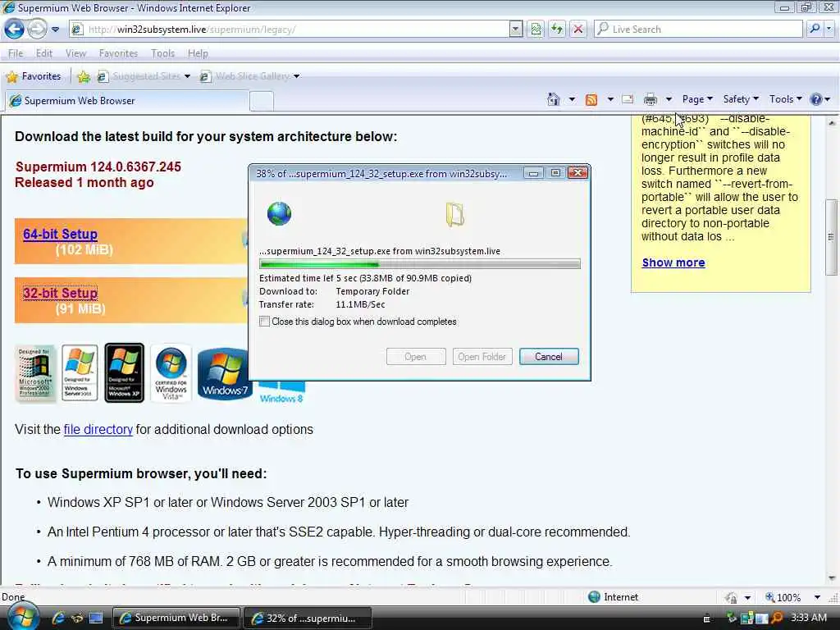Open the Help menu
This screenshot has height=630, width=840.
198,53
